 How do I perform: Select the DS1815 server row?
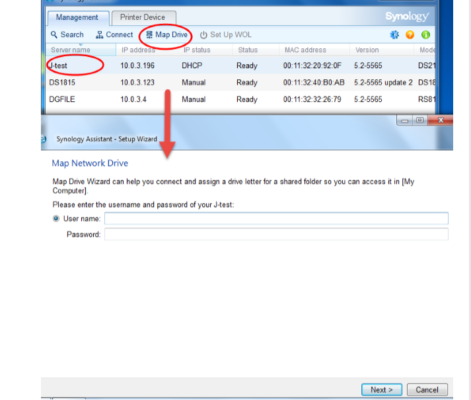240,82
